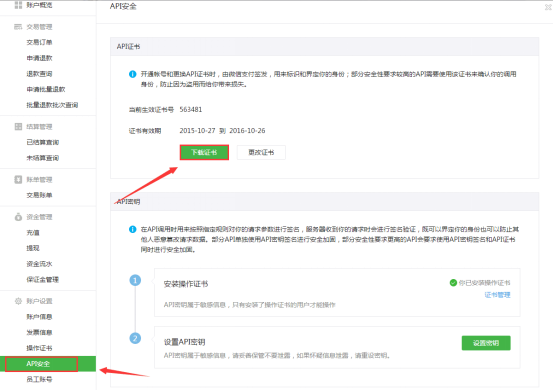Click the 当前生效证书号 label

click(x=151, y=110)
